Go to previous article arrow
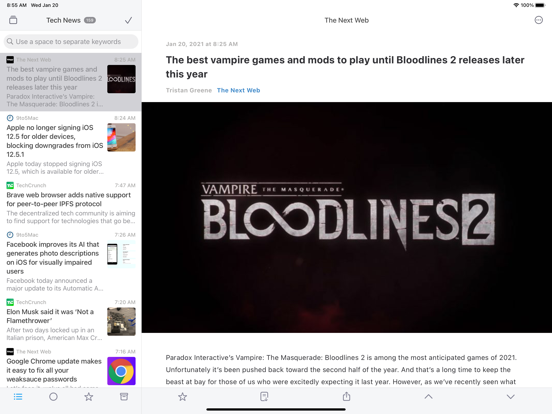This screenshot has height=414, width=552. tap(428, 397)
